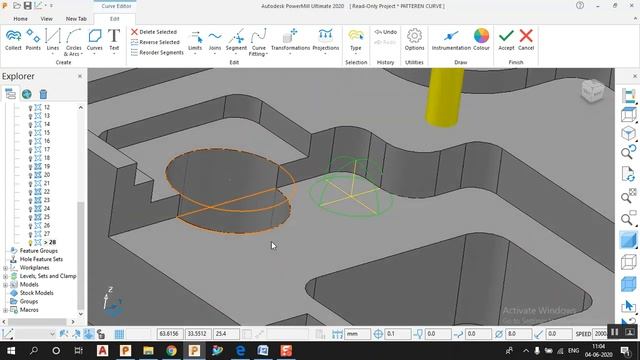640x360 pixels.
Task: Switch to the Home tab
Action: coord(20,19)
